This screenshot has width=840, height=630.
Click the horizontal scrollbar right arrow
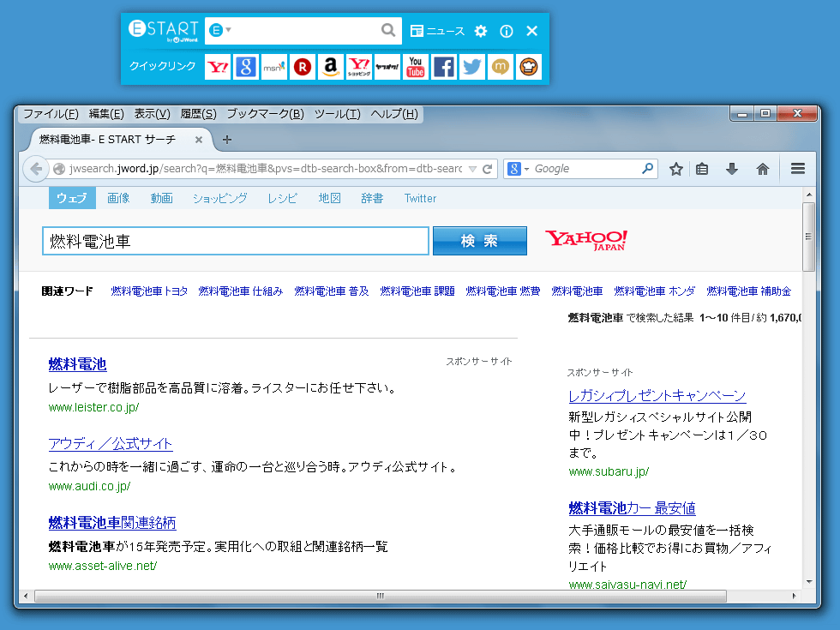click(794, 596)
